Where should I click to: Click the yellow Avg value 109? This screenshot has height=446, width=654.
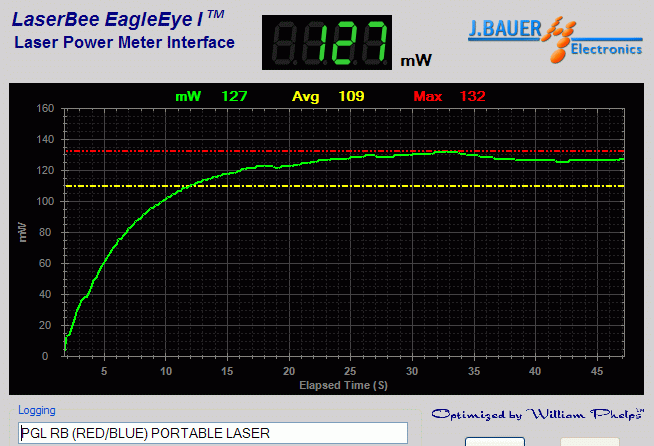point(351,96)
